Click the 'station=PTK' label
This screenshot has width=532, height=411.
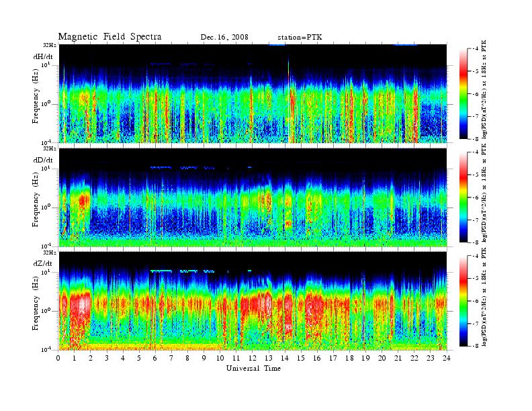pos(300,38)
